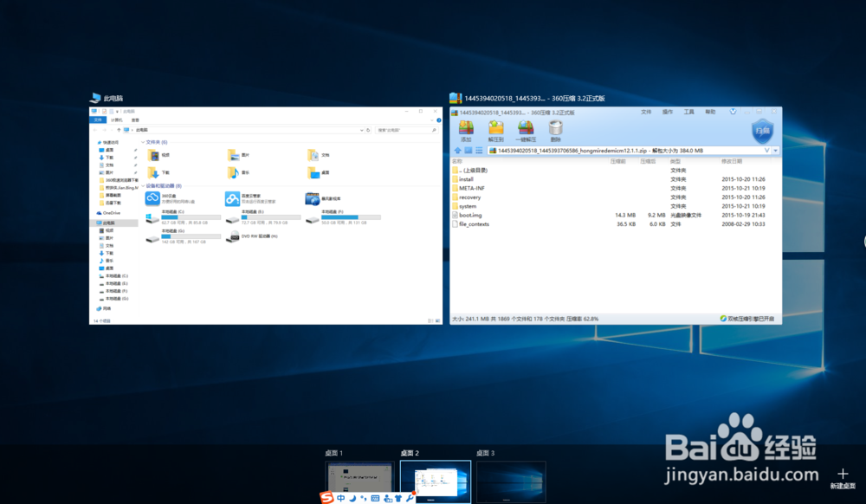
Task: Click the Sogou input method S logo
Action: point(326,497)
